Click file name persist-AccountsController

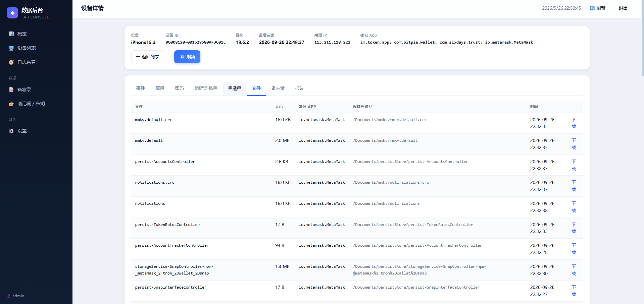[165, 162]
